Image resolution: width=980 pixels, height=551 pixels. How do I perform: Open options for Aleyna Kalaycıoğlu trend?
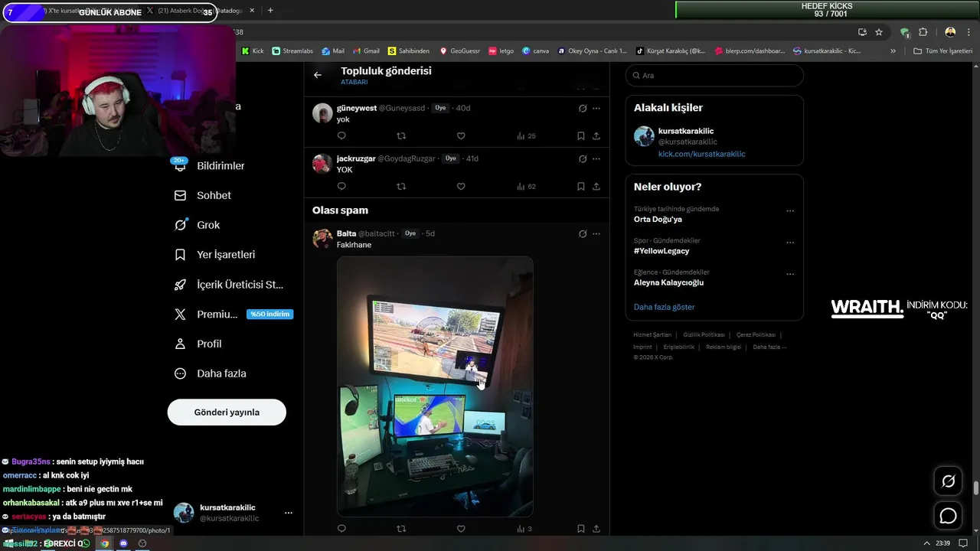[790, 274]
